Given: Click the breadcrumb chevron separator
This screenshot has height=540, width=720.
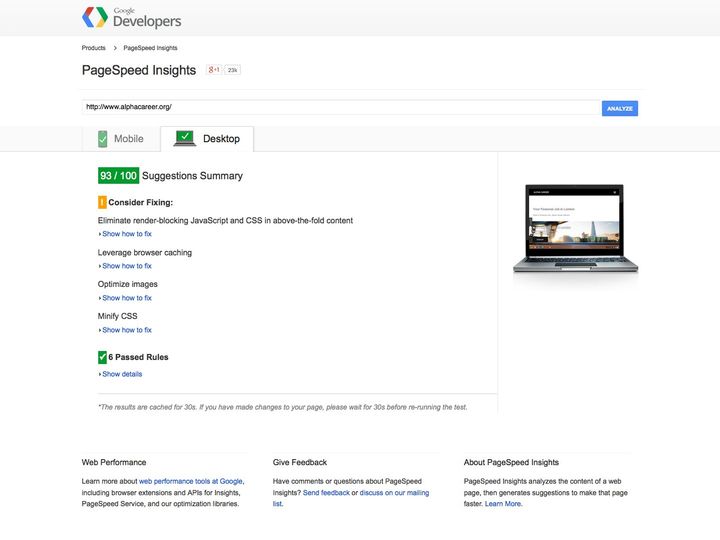Looking at the screenshot, I should (x=115, y=48).
